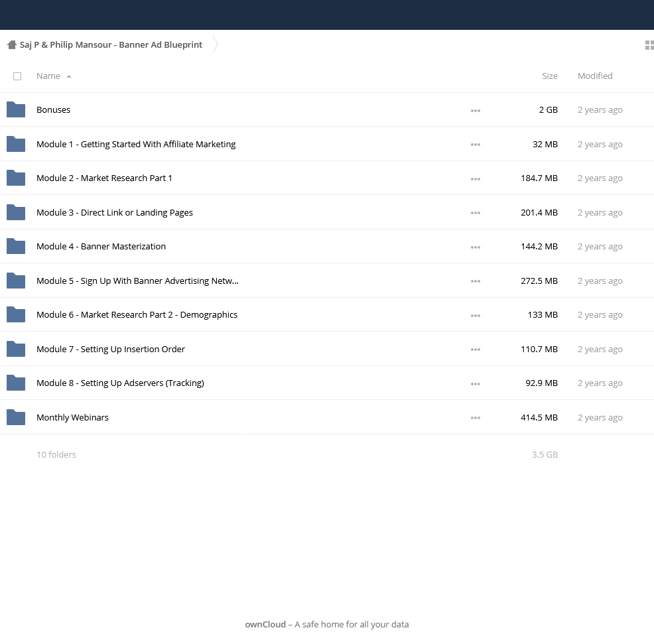Click the Module 8 folder icon

point(16,383)
